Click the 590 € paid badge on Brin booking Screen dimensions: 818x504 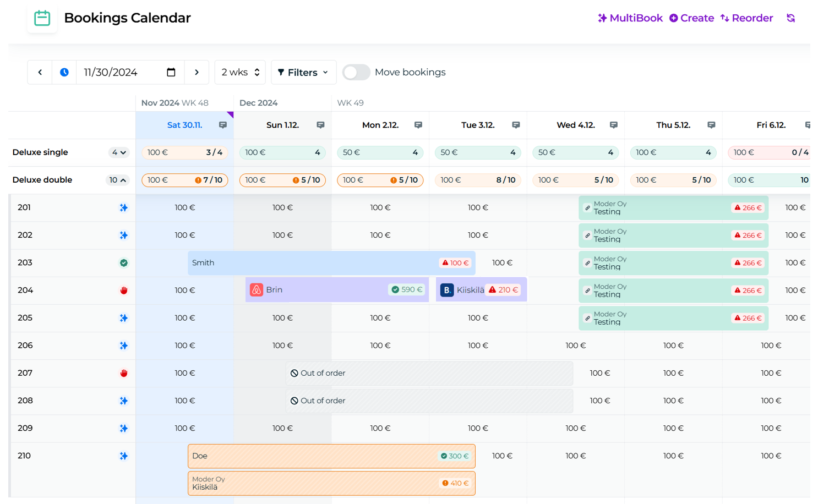click(407, 289)
